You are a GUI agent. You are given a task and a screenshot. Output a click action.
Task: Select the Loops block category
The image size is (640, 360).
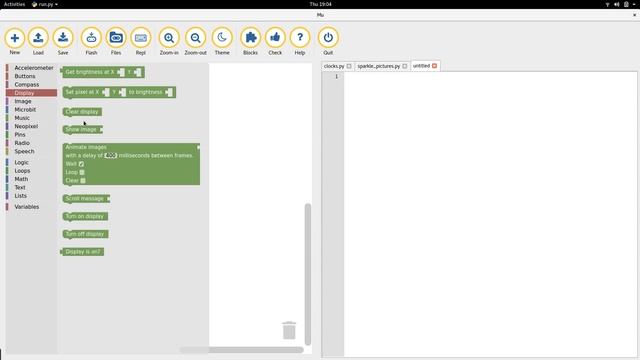(x=22, y=171)
